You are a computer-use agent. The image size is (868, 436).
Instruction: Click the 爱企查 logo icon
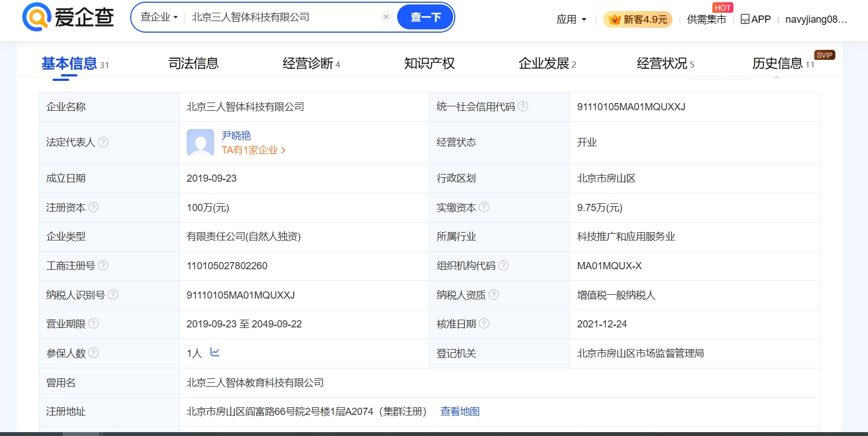pos(37,17)
